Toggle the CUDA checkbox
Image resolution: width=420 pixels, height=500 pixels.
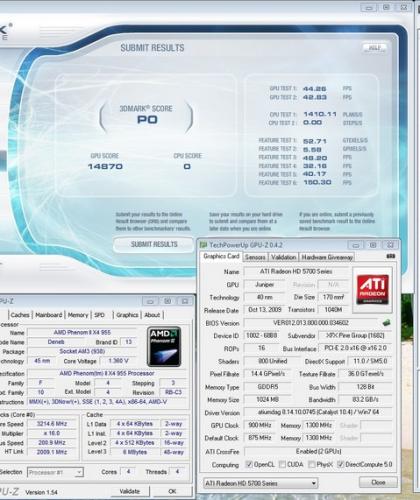tap(282, 464)
